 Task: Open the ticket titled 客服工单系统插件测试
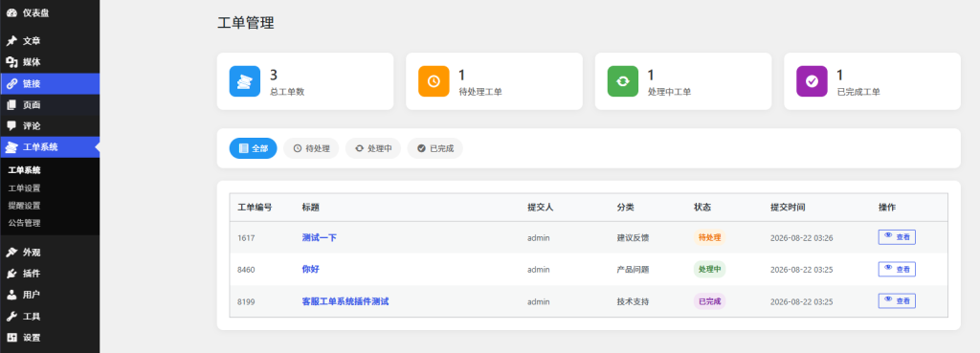click(x=345, y=301)
